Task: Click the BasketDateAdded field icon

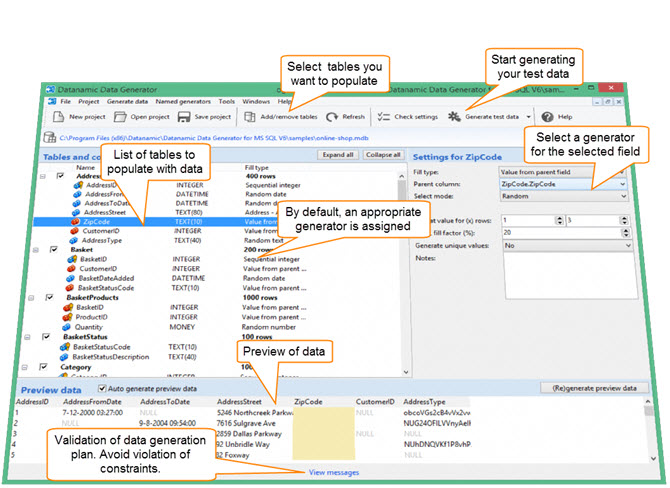Action: 71,278
